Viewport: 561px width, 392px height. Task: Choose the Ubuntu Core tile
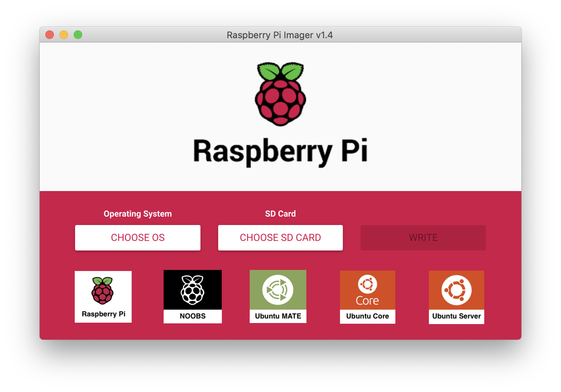point(368,297)
